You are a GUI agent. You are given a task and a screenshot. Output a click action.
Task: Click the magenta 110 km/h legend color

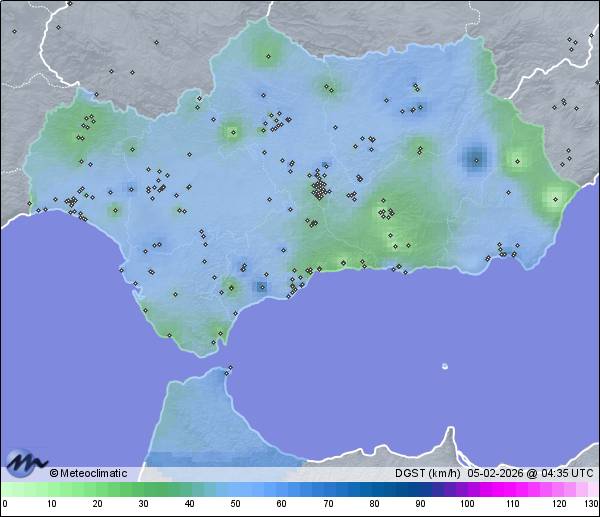click(x=511, y=489)
